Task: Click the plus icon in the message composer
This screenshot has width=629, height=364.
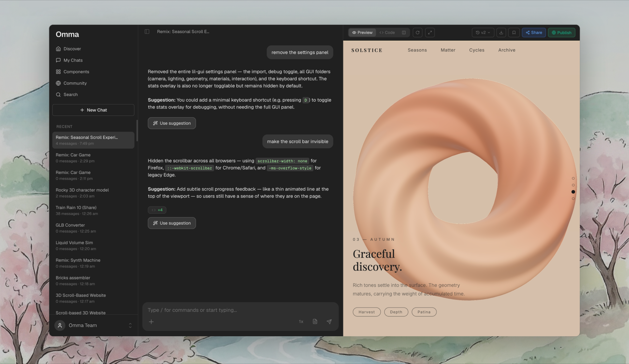Action: coord(152,322)
